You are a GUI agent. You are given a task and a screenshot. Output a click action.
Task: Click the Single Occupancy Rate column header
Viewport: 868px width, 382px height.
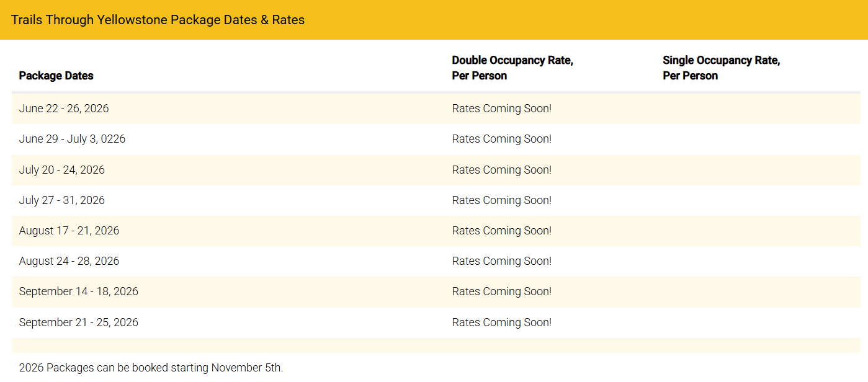(x=721, y=68)
